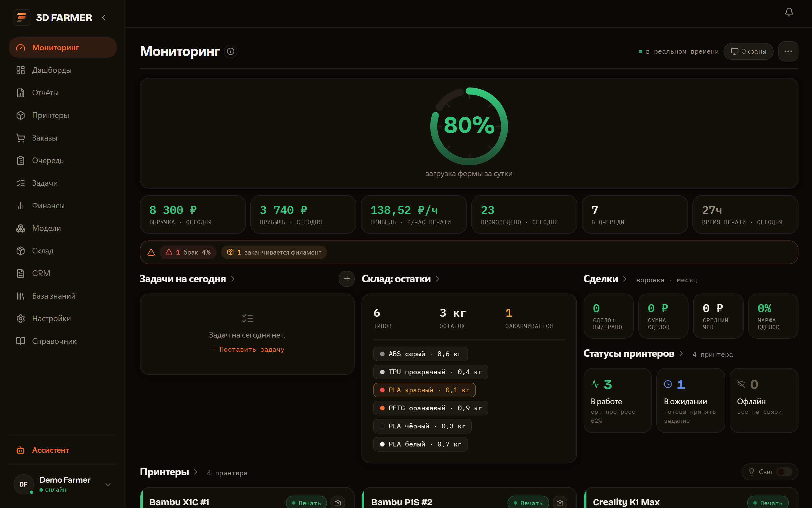Open Заказы in the sidebar
The width and height of the screenshot is (812, 508).
(x=63, y=138)
